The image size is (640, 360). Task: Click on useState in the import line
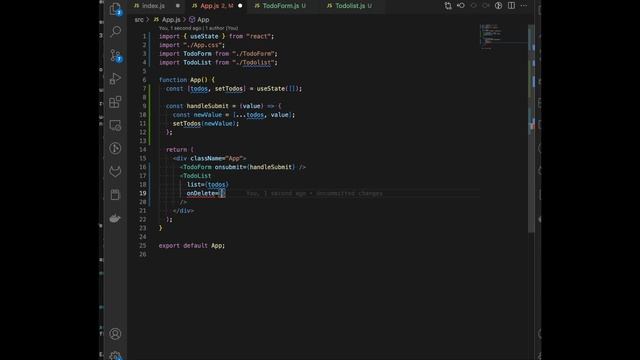(204, 36)
